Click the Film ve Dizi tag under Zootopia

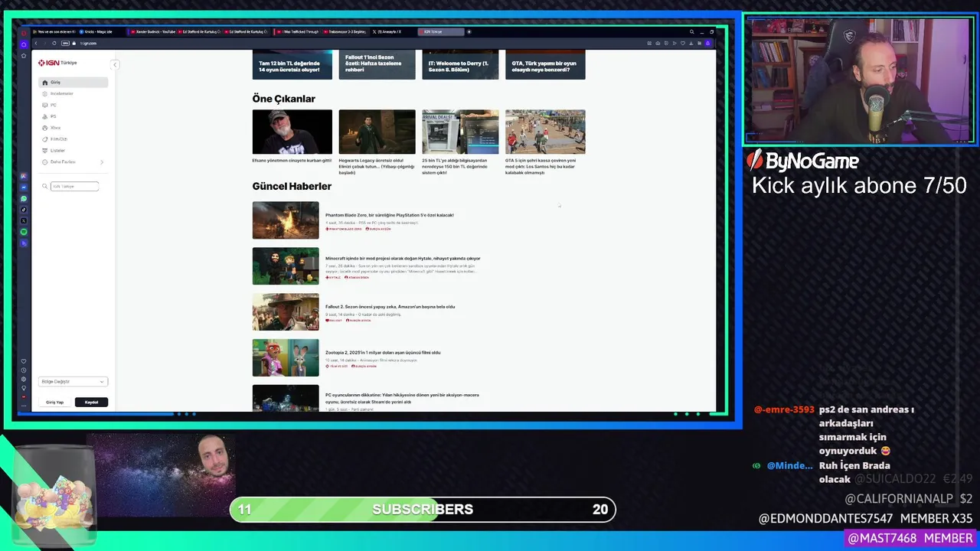337,366
